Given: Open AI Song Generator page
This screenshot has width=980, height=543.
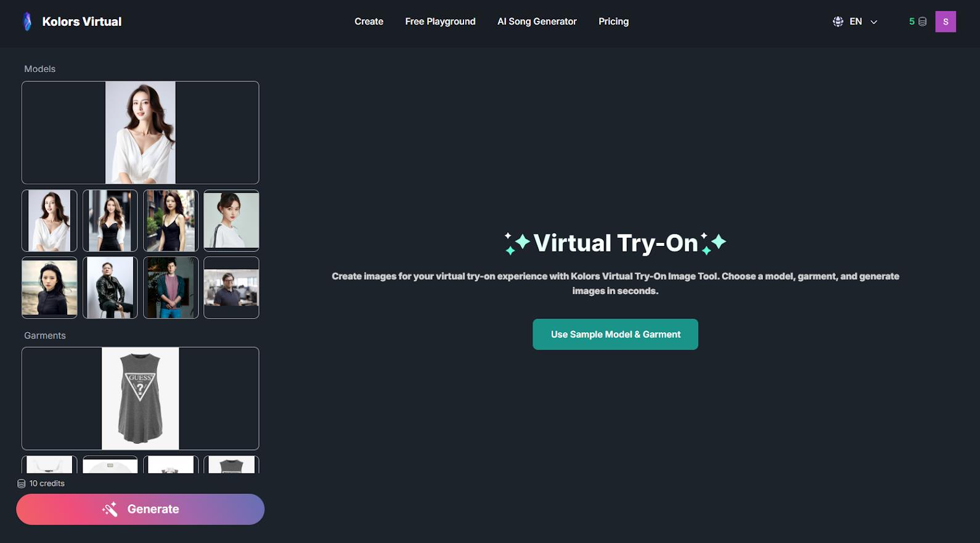Looking at the screenshot, I should 537,22.
